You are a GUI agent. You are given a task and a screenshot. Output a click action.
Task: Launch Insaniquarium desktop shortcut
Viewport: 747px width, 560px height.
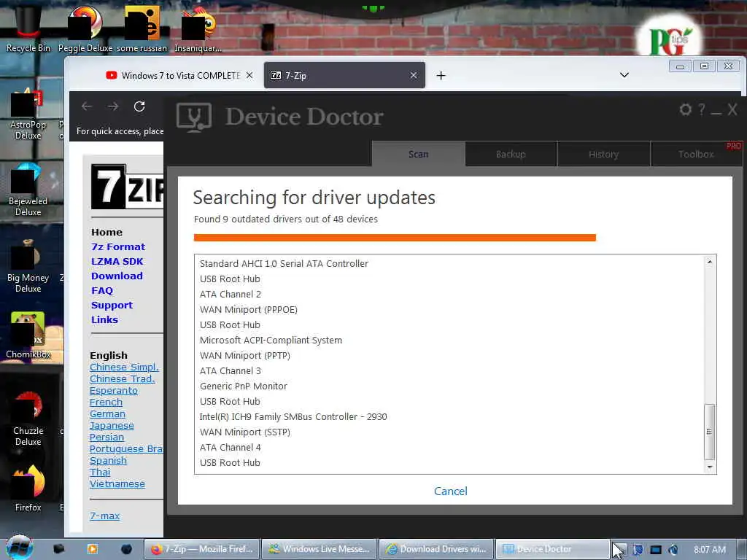click(198, 28)
